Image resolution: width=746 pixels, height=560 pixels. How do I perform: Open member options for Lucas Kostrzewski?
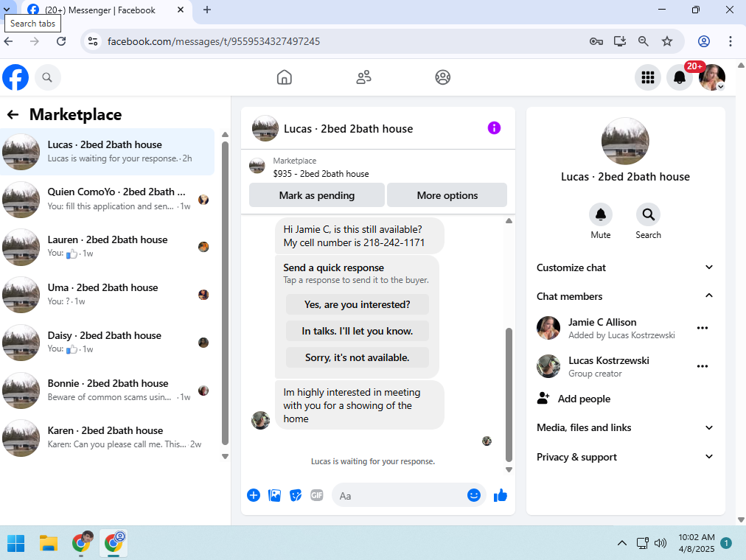coord(703,366)
